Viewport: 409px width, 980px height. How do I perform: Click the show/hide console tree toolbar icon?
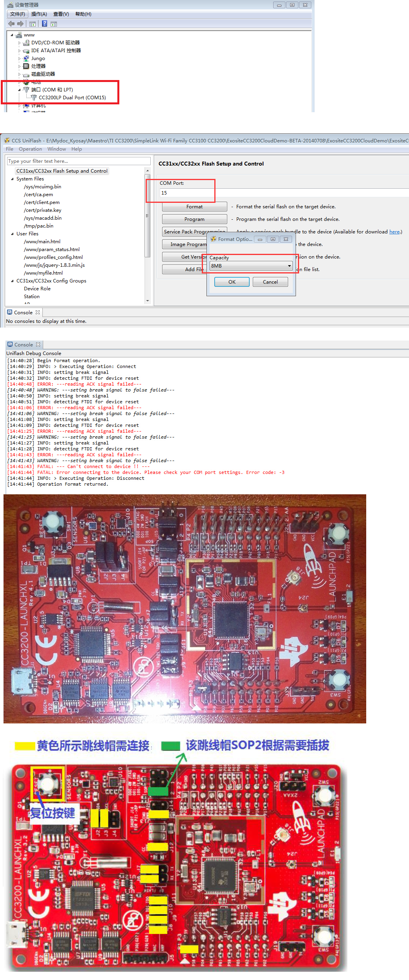[33, 24]
